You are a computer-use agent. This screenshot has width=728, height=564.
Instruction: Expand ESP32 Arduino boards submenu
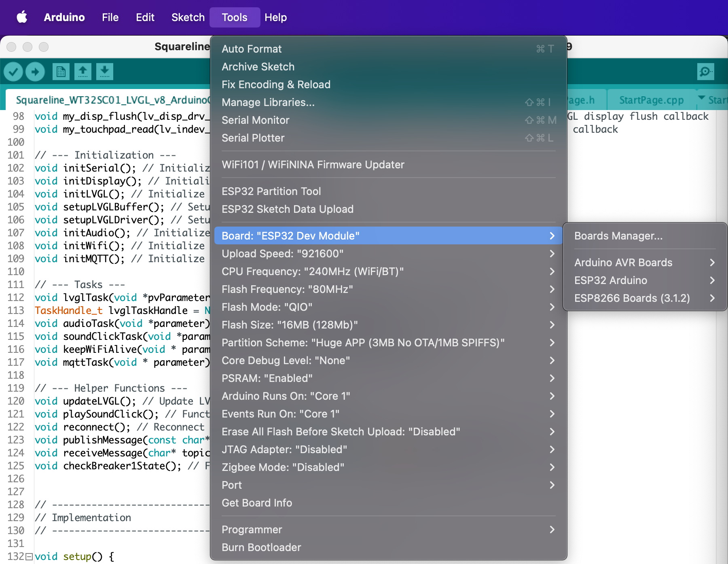tap(645, 280)
